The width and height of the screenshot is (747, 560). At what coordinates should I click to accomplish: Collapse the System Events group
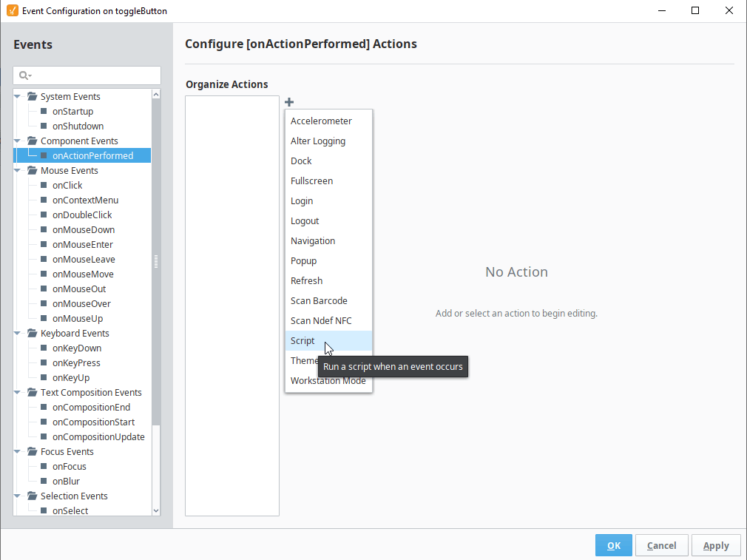pos(18,96)
